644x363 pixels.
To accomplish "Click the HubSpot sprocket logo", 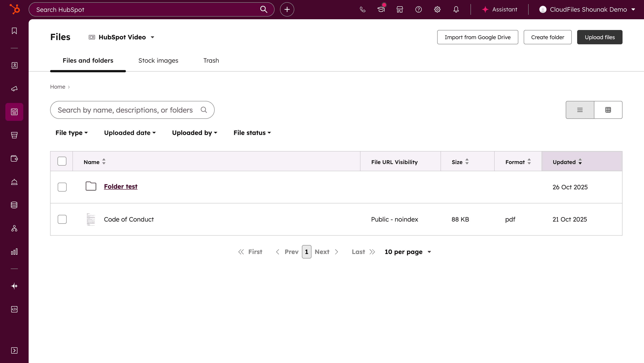I will (x=15, y=9).
